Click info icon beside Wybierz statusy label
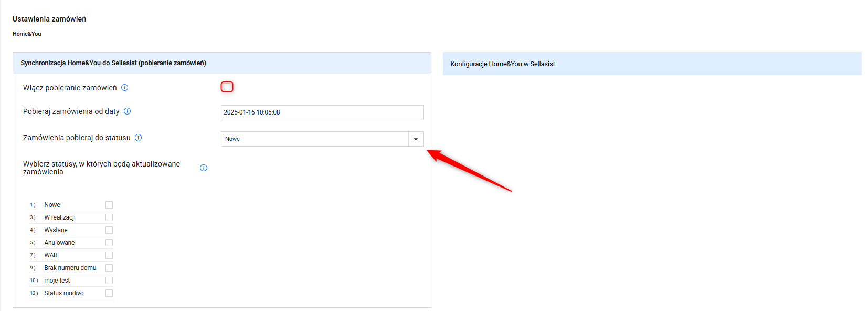The image size is (868, 311). [x=204, y=168]
